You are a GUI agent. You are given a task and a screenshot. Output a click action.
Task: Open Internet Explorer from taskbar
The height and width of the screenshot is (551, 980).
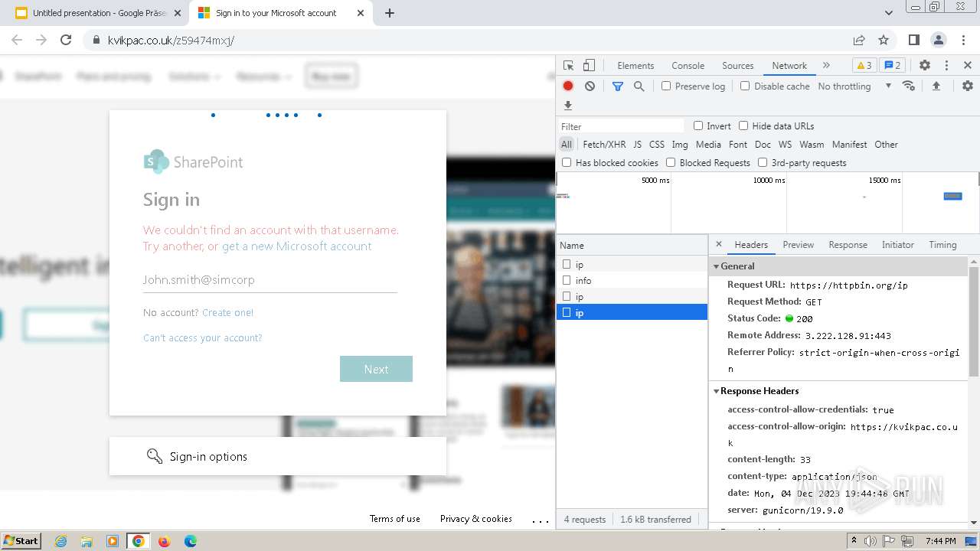click(60, 541)
